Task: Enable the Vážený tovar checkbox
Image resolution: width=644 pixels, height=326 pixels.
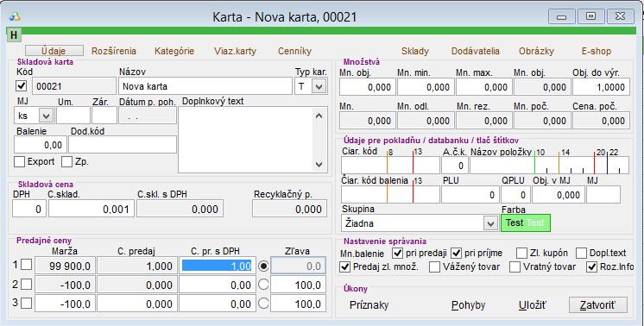Action: click(x=434, y=267)
